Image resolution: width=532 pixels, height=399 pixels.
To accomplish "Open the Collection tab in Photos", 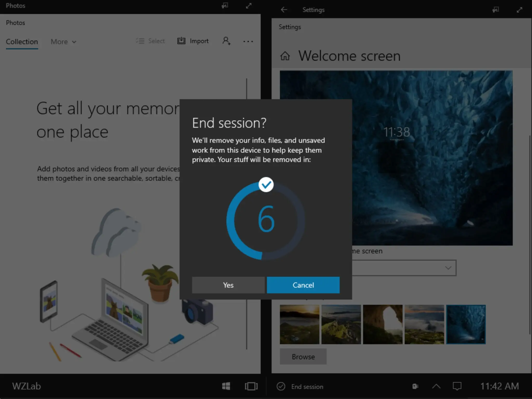I will coord(22,42).
